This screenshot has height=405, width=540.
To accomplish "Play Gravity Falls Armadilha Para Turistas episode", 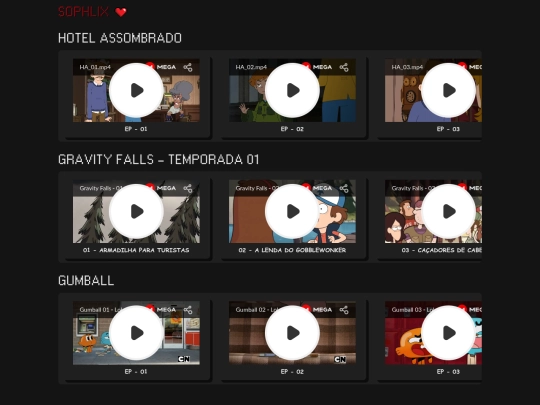I will tap(136, 211).
